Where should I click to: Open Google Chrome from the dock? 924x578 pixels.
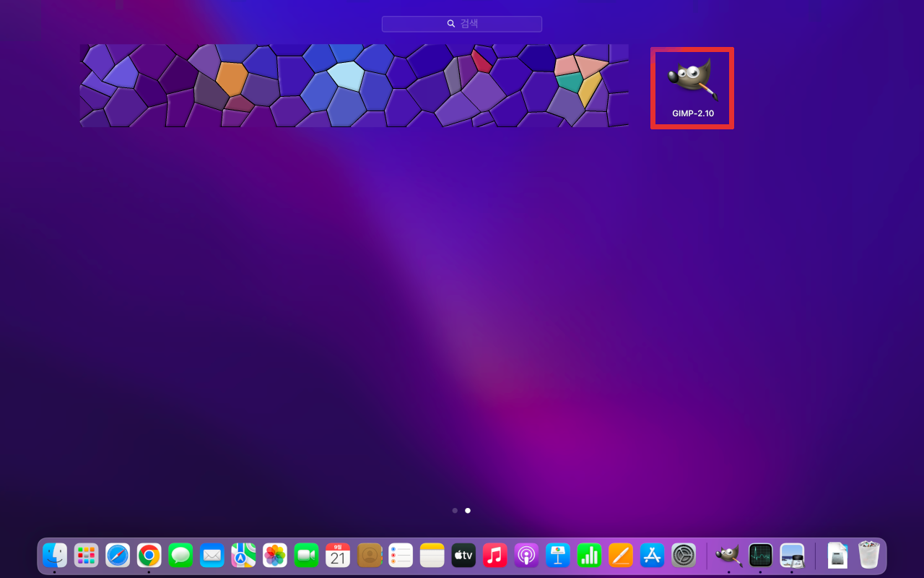point(149,555)
